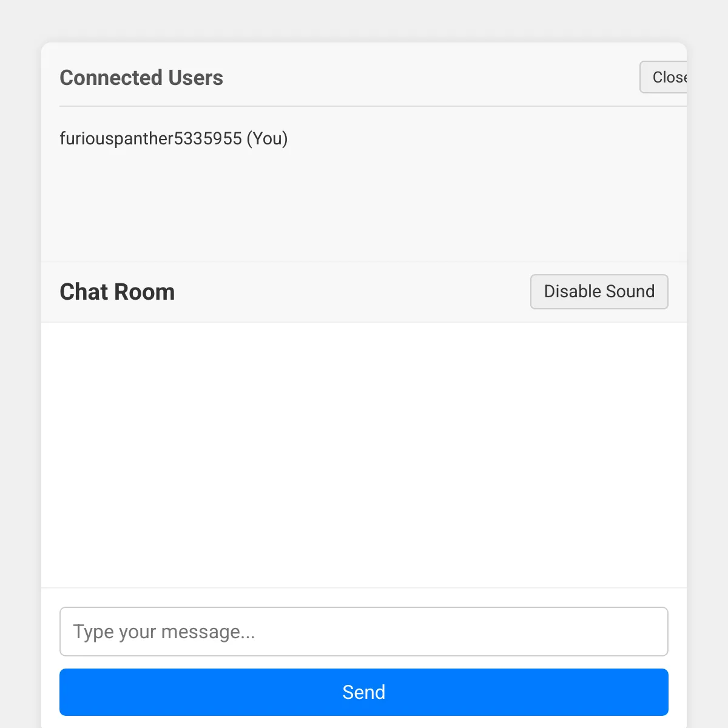Select user furiouspanther5335955 (You)

tap(174, 138)
